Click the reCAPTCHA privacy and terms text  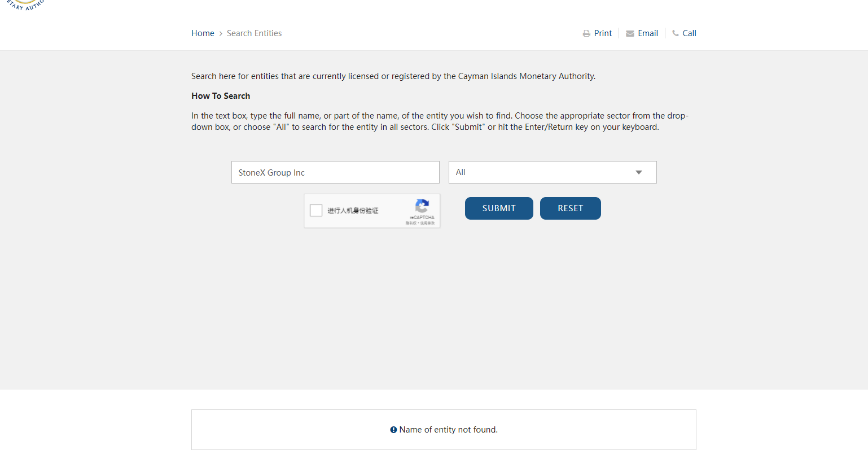click(420, 223)
